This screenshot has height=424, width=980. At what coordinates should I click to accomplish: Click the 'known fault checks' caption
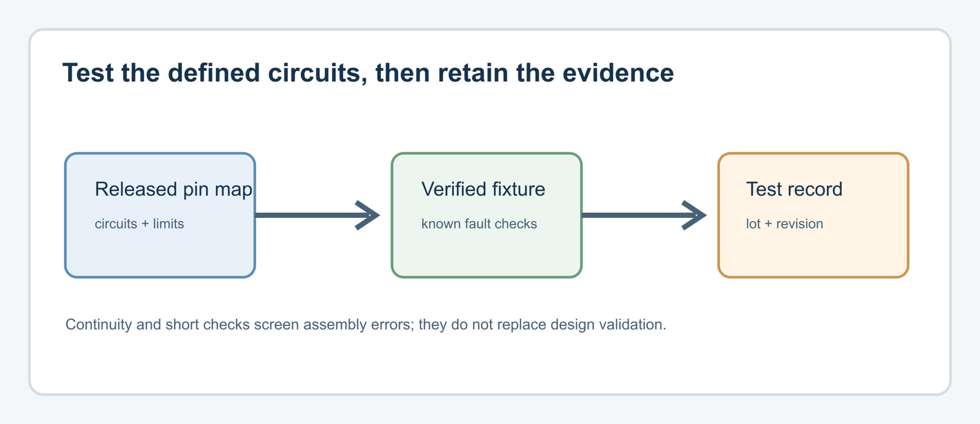click(479, 224)
